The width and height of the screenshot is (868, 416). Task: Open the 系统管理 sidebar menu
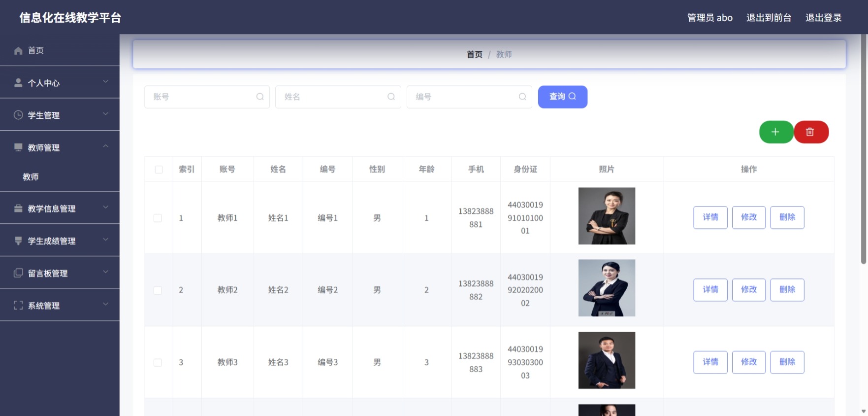point(60,306)
